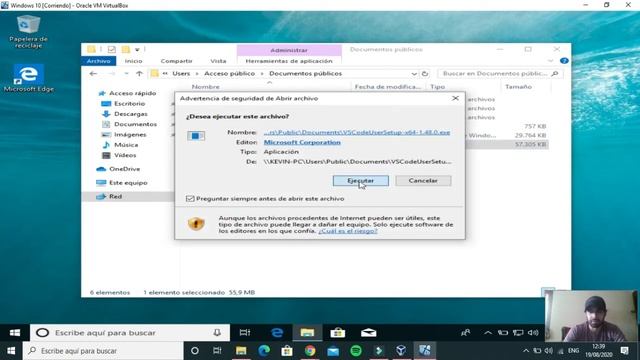Click the Ejecutar button
This screenshot has width=640, height=360.
(x=361, y=180)
